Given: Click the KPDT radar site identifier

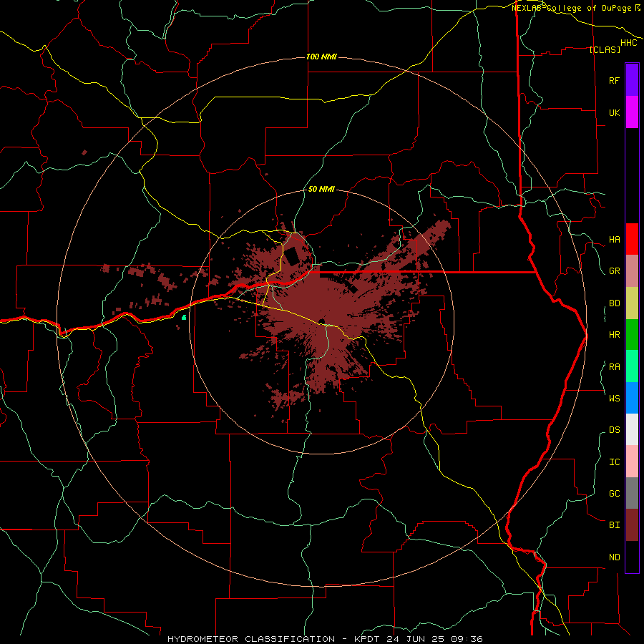Looking at the screenshot, I should point(367,639).
